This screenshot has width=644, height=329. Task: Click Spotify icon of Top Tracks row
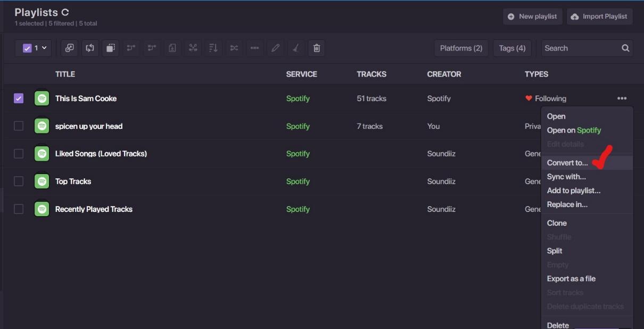[42, 182]
